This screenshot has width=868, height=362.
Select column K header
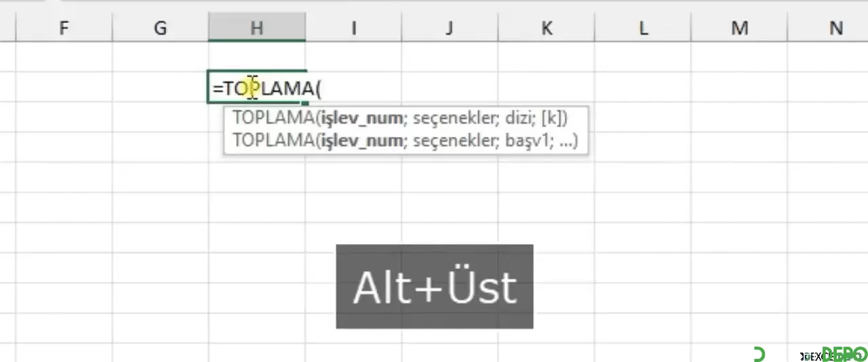click(547, 28)
